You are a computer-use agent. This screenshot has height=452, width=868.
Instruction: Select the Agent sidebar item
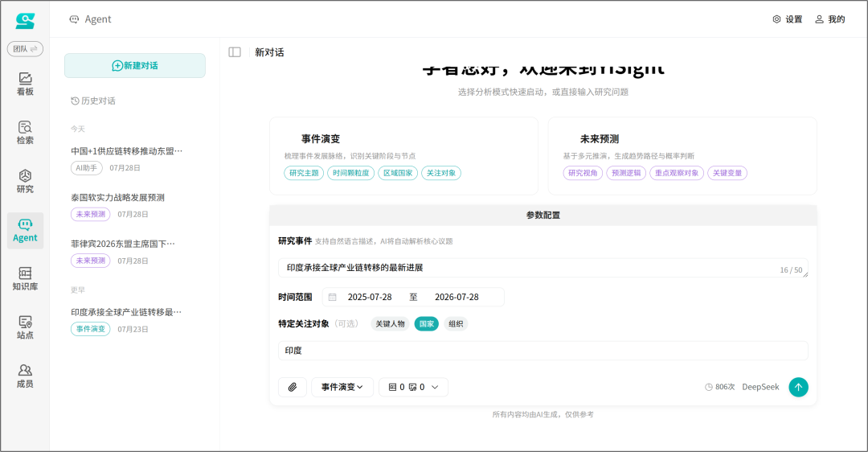(x=25, y=231)
